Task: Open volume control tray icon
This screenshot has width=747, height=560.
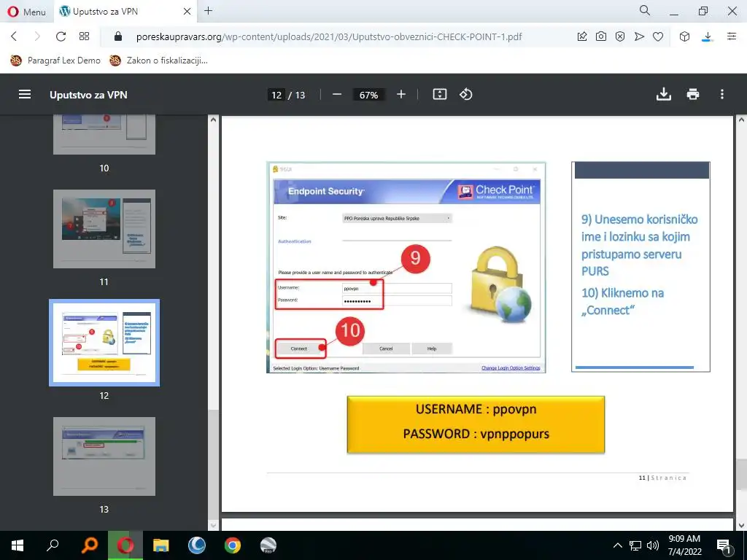Action: point(653,545)
